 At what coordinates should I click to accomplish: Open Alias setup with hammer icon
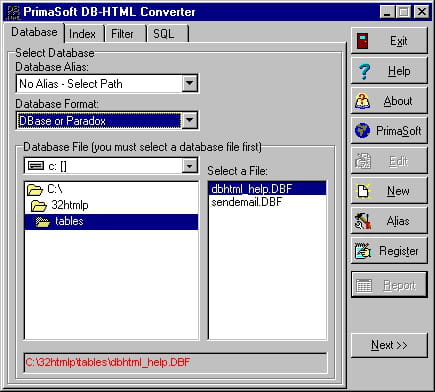click(363, 221)
